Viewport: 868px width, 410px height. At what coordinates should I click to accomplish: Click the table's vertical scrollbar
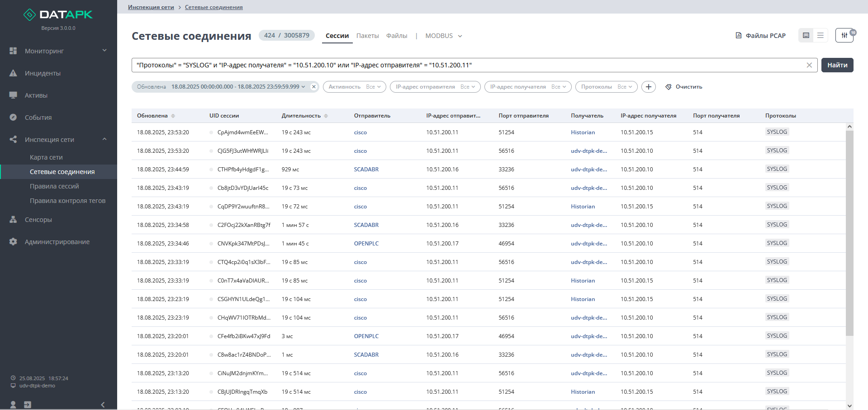[x=849, y=233]
